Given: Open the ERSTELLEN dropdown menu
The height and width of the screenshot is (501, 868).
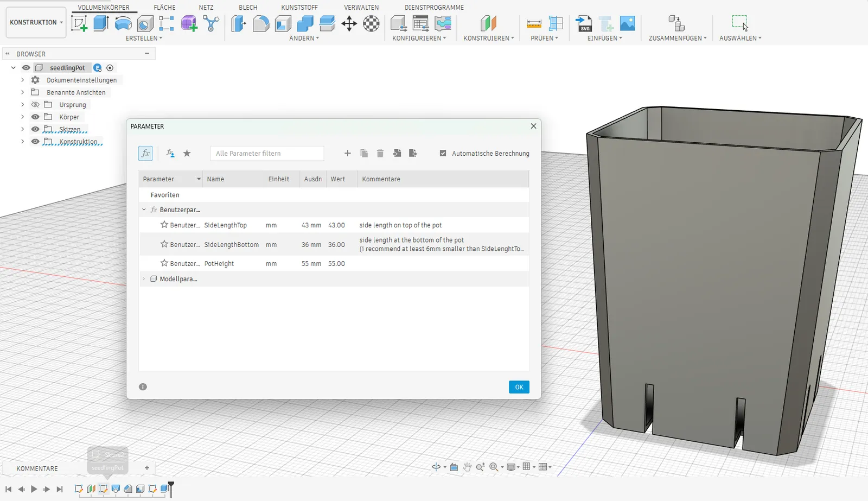Looking at the screenshot, I should pyautogui.click(x=144, y=38).
